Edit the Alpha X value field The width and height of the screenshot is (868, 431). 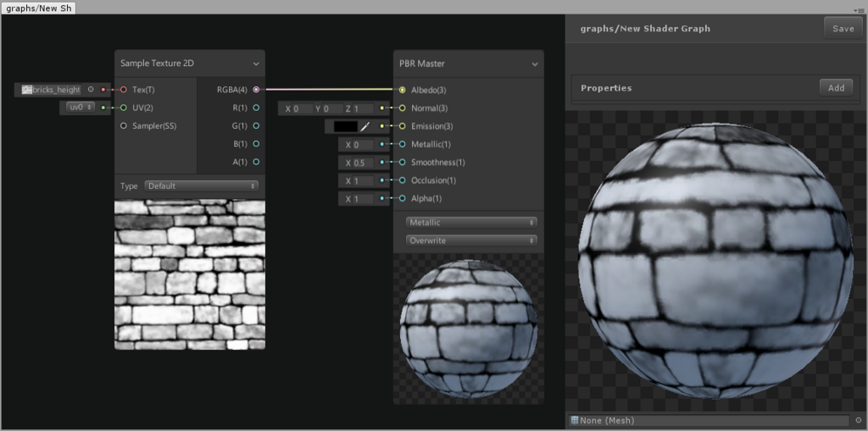coord(363,199)
